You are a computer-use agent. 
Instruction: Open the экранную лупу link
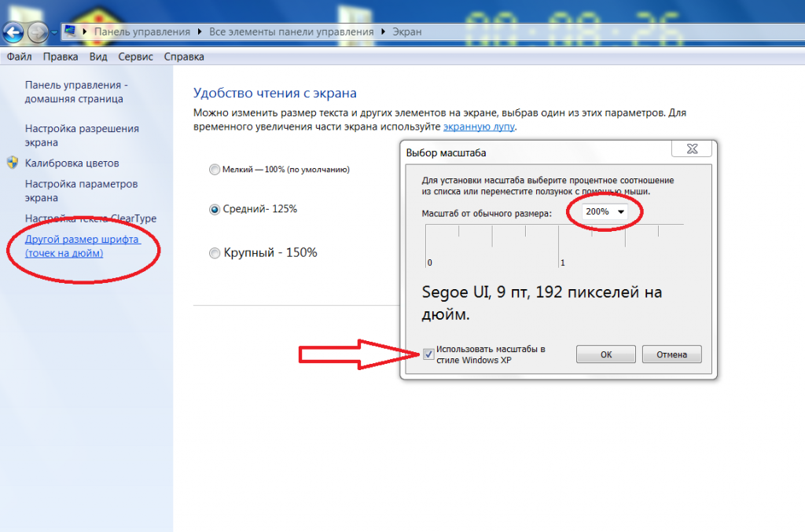[479, 127]
